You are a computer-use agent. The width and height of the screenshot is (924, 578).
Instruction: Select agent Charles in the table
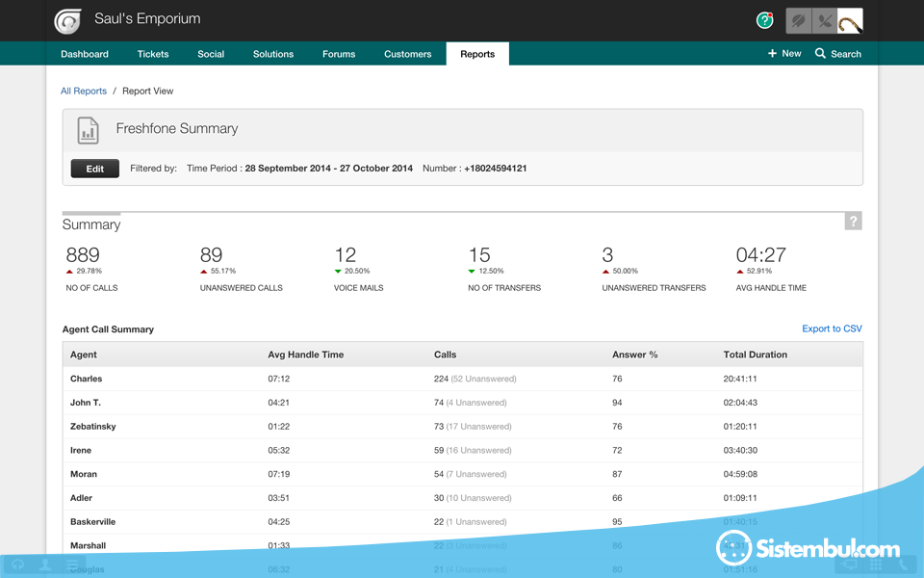click(86, 379)
